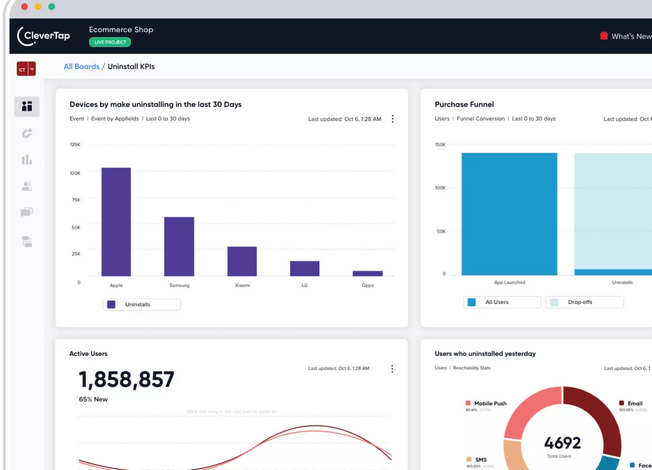Toggle the All Users legend item

(x=502, y=302)
